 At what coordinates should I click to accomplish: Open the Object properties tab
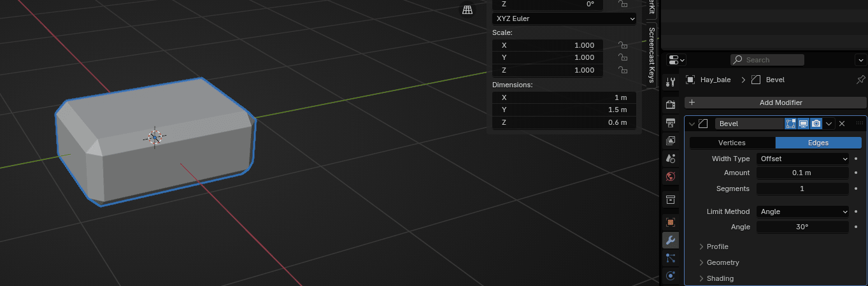click(670, 222)
